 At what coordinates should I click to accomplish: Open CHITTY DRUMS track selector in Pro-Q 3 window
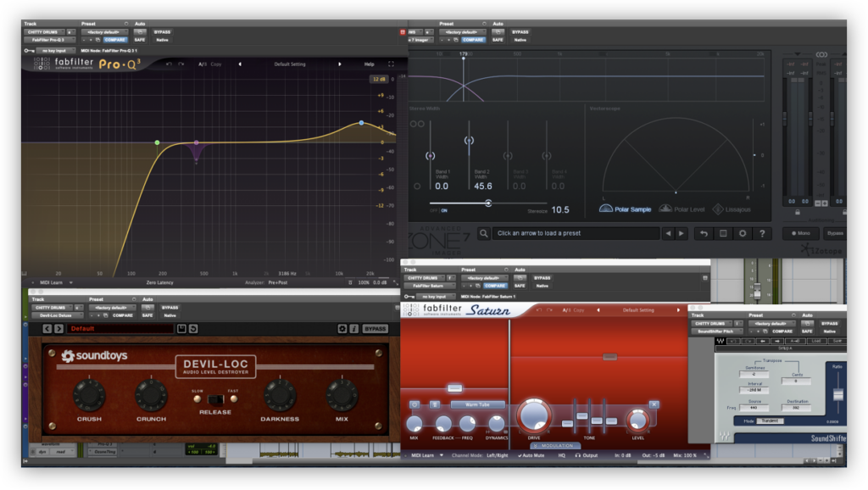(x=44, y=32)
